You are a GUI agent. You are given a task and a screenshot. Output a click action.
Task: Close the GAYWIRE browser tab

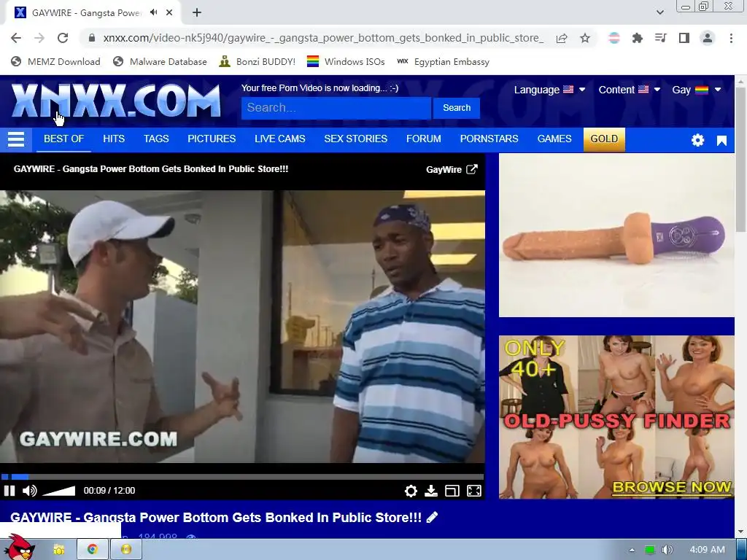[x=169, y=12]
